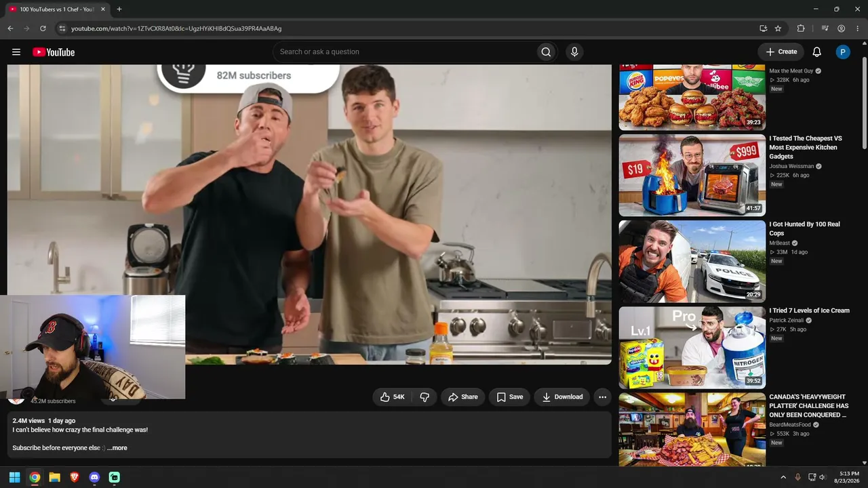Screen dimensions: 868x488
Task: Open the Chrome extensions menu
Action: 801,28
